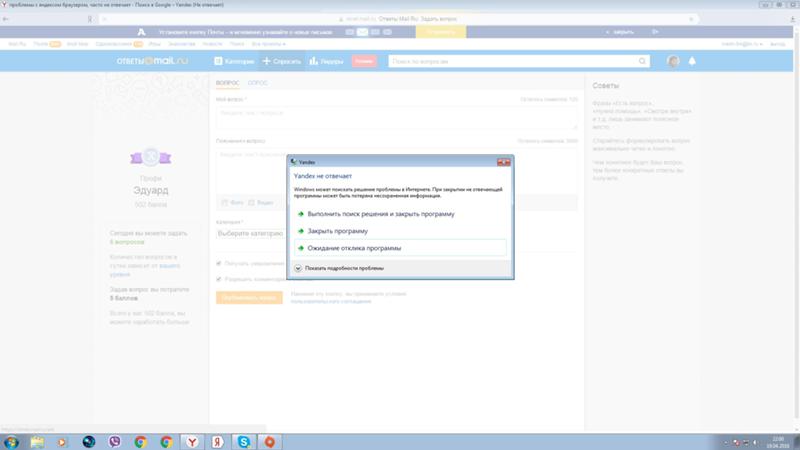This screenshot has width=800, height=450.
Task: Close the Yandex not responding dialog
Action: 504,162
